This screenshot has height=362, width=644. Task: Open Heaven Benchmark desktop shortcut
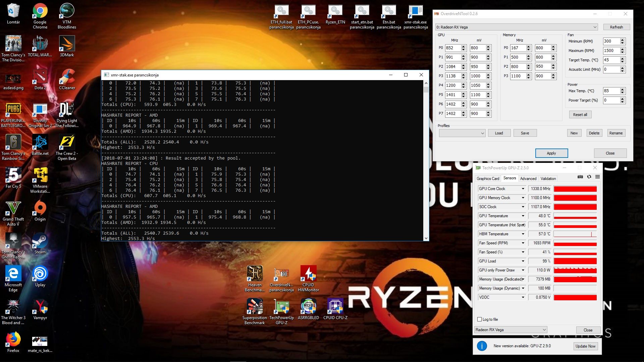255,279
